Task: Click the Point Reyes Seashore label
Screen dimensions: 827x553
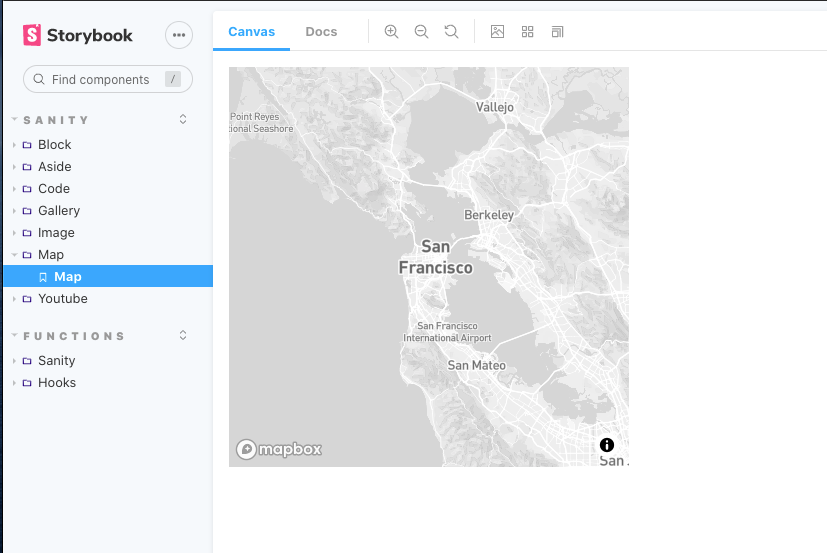Action: point(261,122)
